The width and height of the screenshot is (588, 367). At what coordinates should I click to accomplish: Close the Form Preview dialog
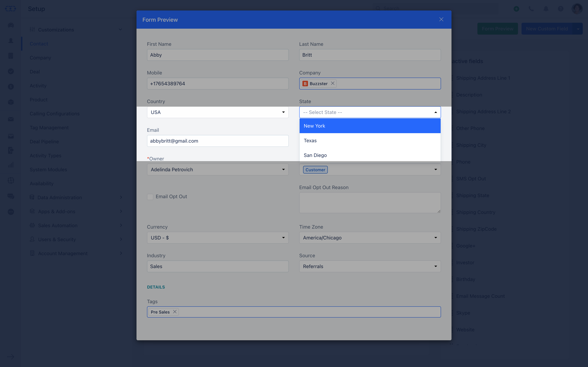[441, 19]
